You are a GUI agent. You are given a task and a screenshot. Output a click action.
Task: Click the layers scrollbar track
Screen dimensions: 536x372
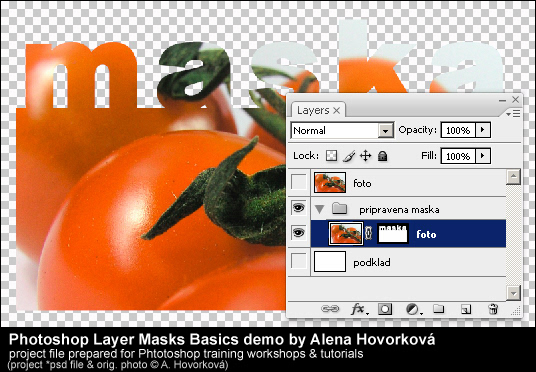[513, 235]
